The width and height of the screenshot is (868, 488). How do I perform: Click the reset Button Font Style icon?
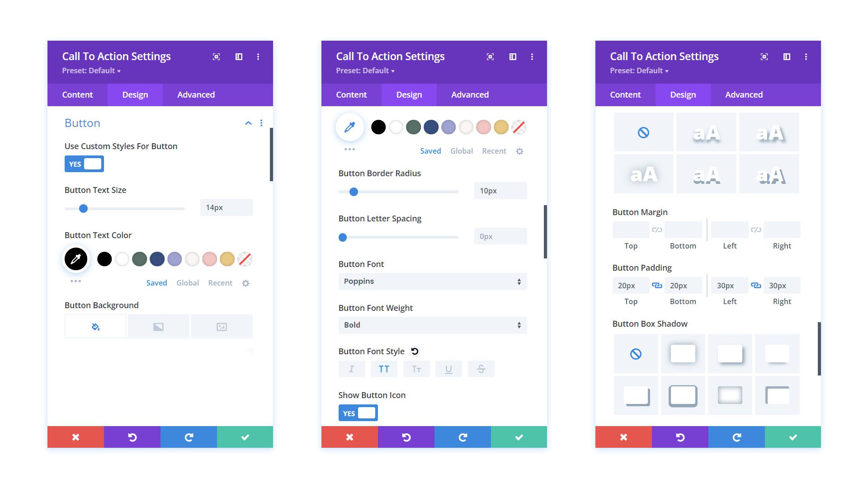415,351
